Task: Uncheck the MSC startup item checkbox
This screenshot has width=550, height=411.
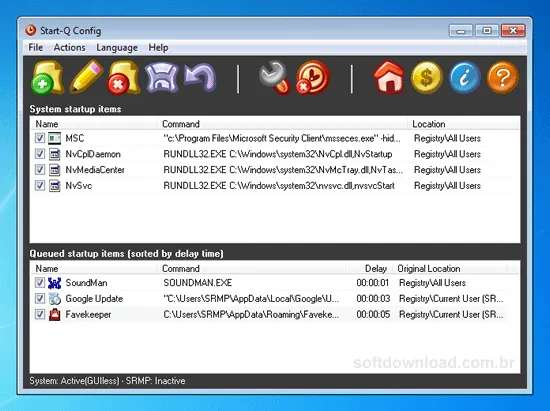Action: (x=40, y=138)
